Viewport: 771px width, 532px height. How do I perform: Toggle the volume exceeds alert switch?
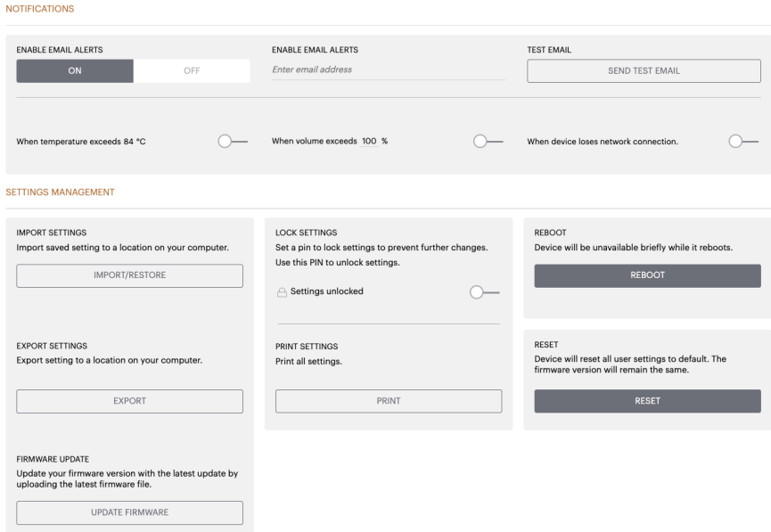click(487, 141)
